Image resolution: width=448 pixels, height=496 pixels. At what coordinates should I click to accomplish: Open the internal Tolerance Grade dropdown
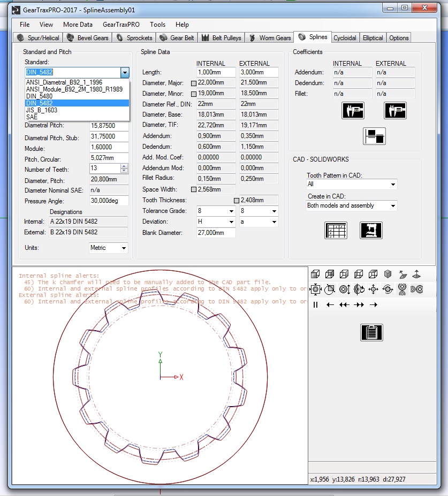(232, 211)
